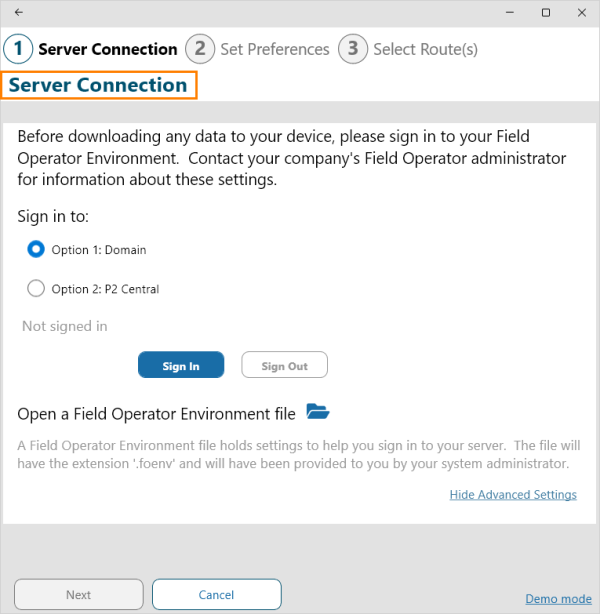Click the step 1 circle icon
The height and width of the screenshot is (614, 600).
point(18,49)
